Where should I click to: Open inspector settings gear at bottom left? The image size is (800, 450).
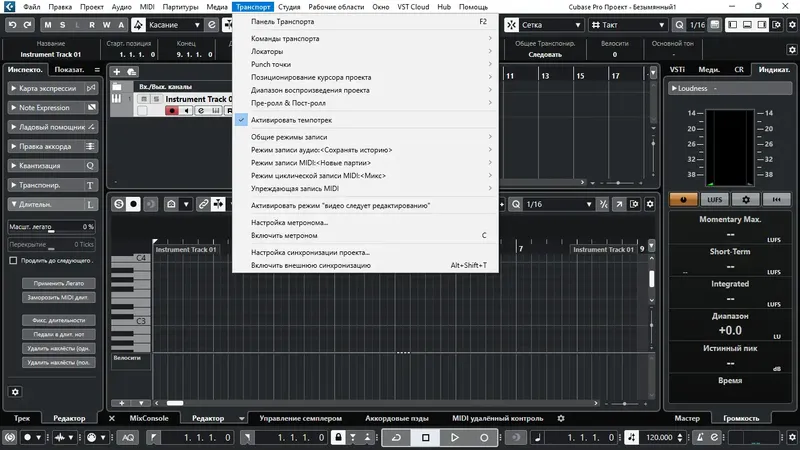(x=15, y=392)
